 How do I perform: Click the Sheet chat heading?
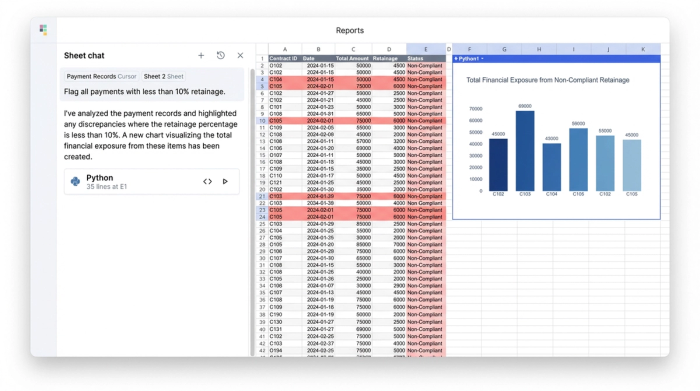(x=84, y=55)
